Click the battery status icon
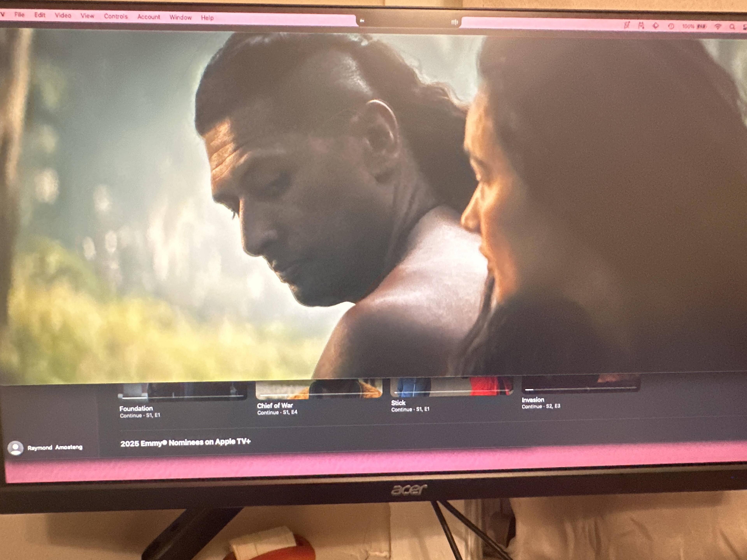The height and width of the screenshot is (560, 747). pyautogui.click(x=701, y=26)
